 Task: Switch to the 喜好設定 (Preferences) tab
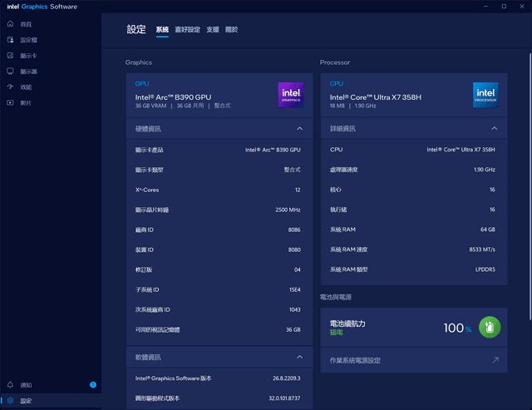click(x=187, y=30)
